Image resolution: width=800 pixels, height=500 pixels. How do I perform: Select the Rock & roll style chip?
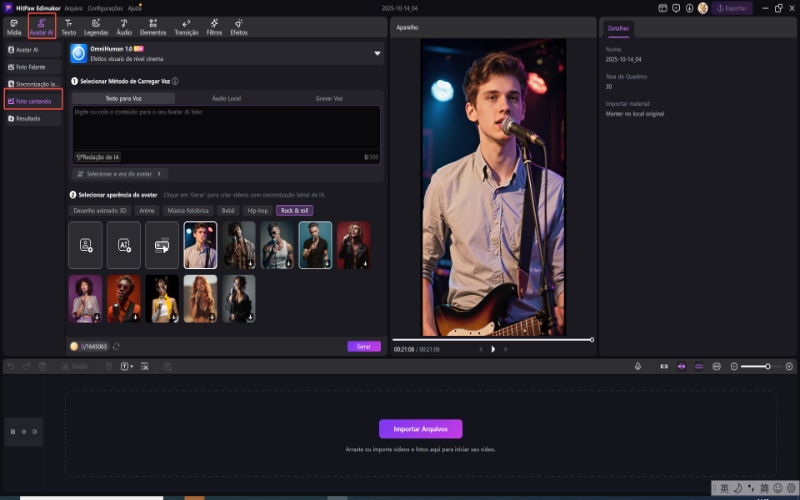[294, 211]
